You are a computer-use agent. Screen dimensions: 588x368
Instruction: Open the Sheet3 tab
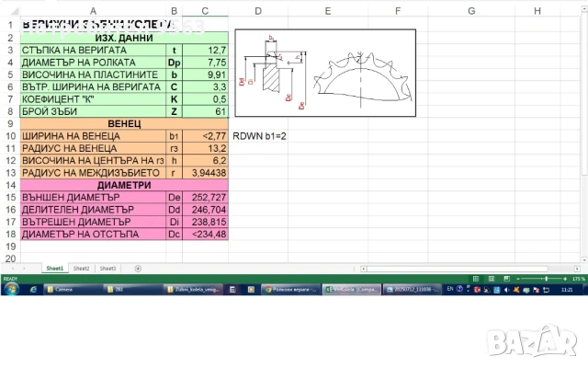tap(107, 268)
